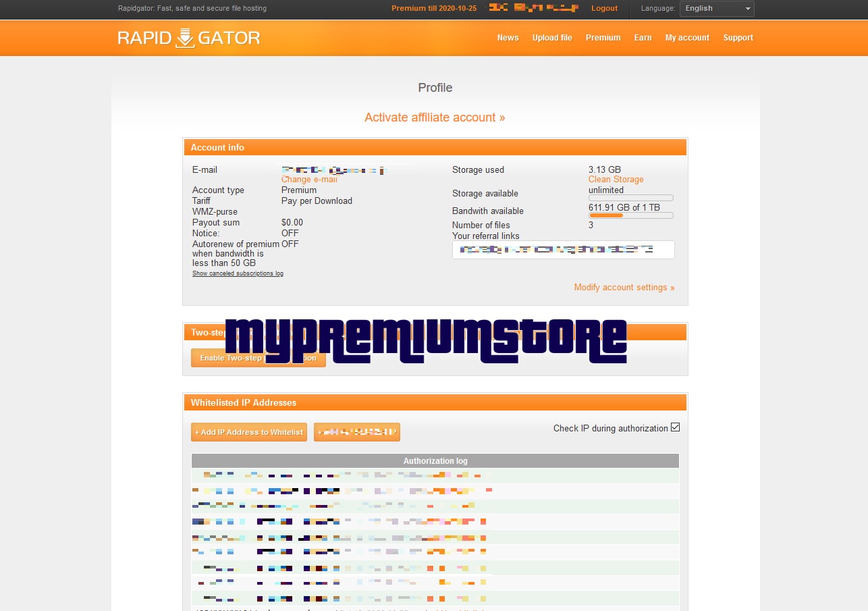The image size is (868, 611).
Task: Open the News menu item
Action: tap(508, 38)
